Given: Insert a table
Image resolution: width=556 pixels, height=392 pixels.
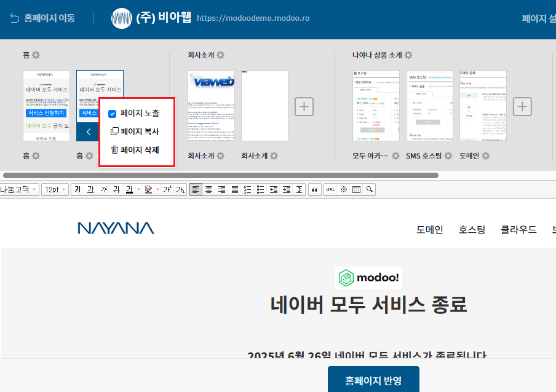Looking at the screenshot, I should click(x=356, y=189).
